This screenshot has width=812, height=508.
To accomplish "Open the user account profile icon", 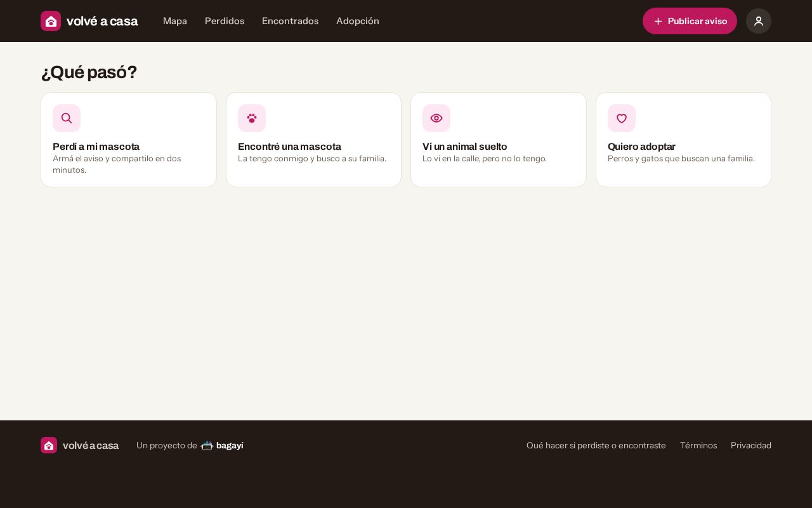I will point(759,21).
